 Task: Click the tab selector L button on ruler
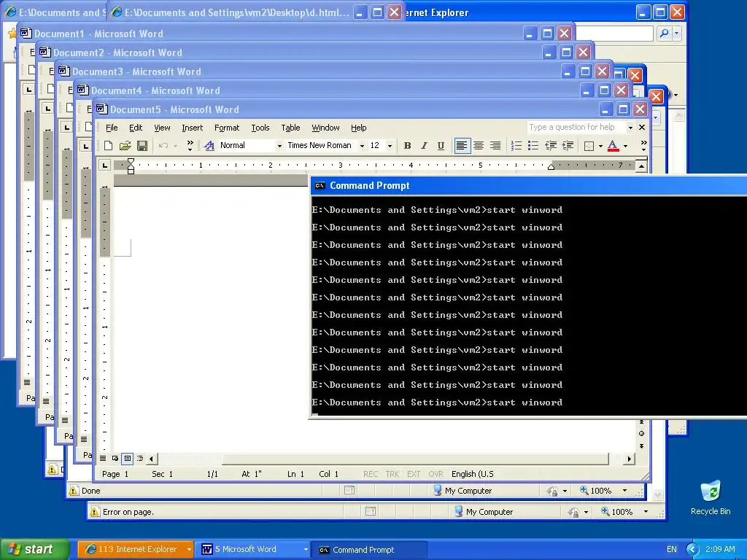coord(105,166)
